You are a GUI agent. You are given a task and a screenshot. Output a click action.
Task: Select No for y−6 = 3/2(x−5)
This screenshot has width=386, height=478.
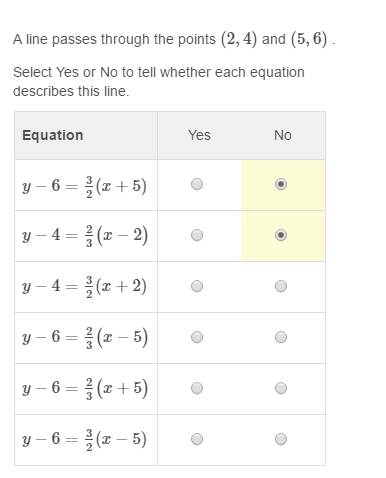pyautogui.click(x=281, y=439)
